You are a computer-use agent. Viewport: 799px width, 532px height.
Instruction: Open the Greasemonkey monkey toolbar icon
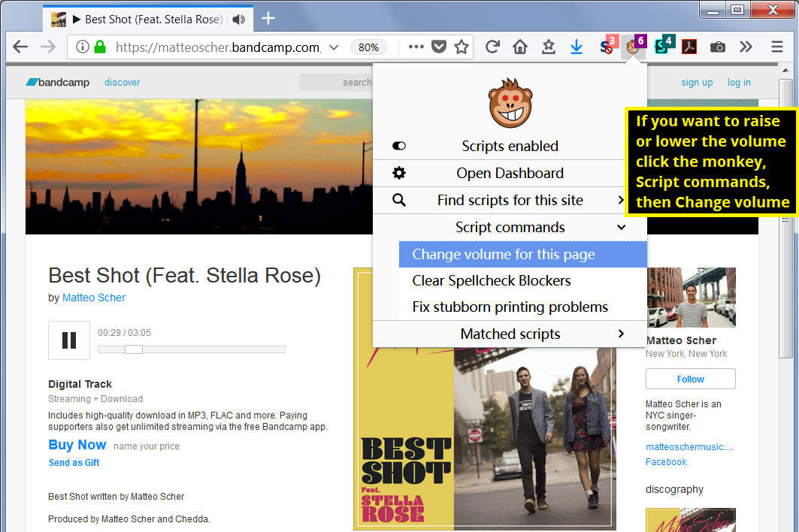(x=632, y=47)
